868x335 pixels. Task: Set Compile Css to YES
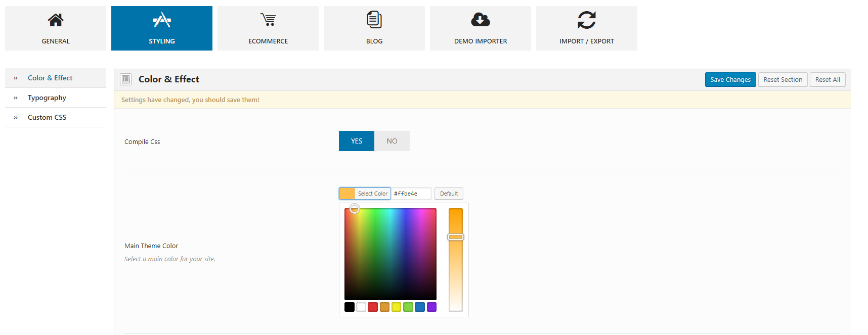tap(357, 141)
